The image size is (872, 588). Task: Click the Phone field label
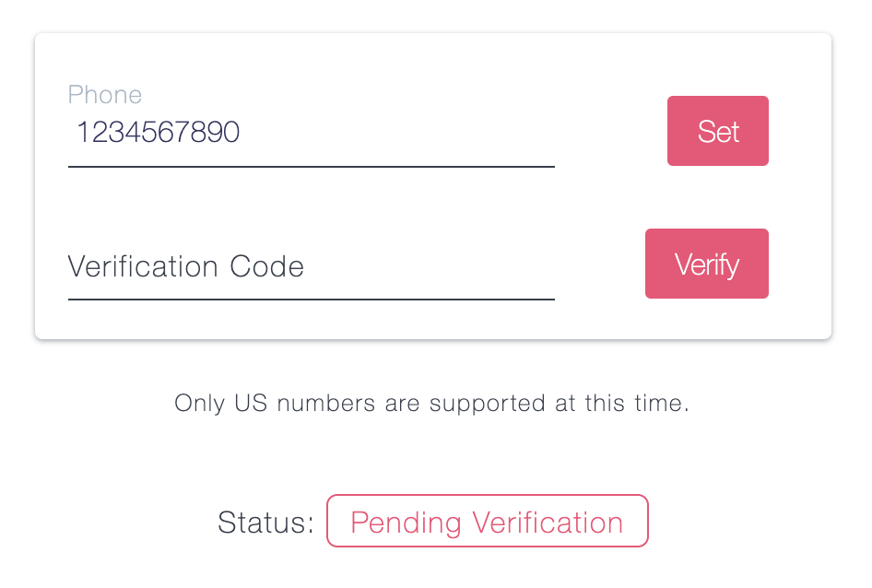(x=104, y=95)
